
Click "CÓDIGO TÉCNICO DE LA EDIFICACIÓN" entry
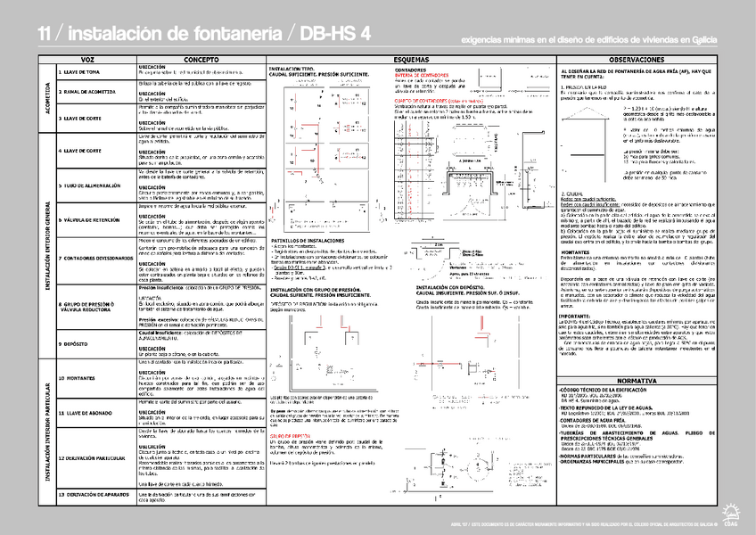pos(604,390)
